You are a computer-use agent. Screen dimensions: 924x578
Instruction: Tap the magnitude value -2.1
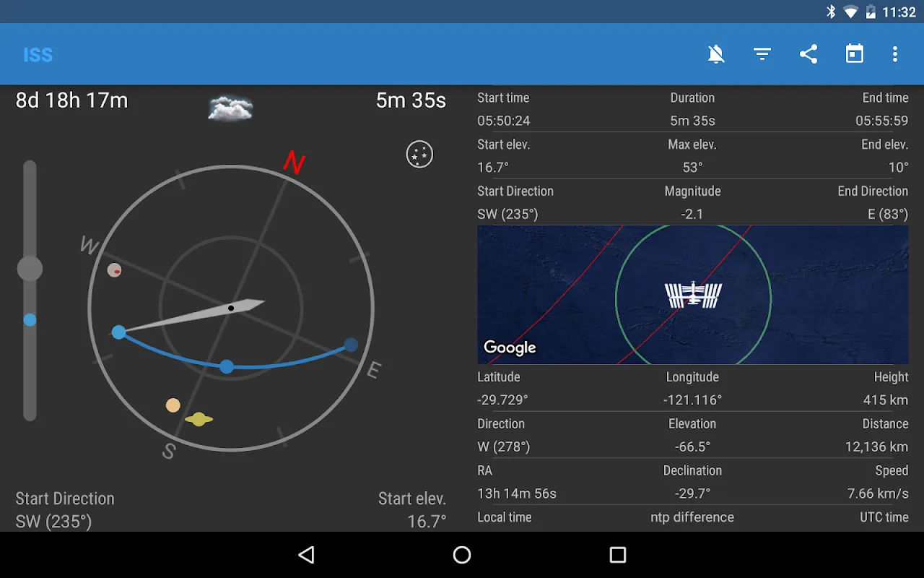click(x=692, y=214)
